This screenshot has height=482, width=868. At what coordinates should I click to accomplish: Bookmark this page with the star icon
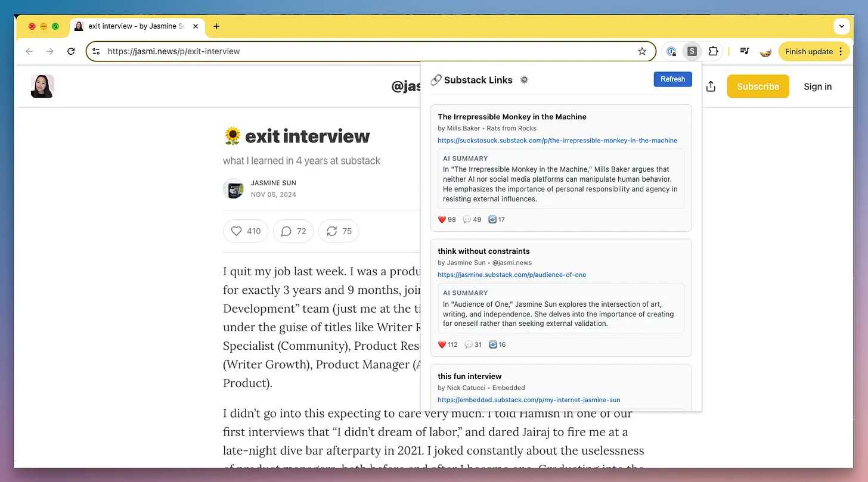[x=642, y=51]
